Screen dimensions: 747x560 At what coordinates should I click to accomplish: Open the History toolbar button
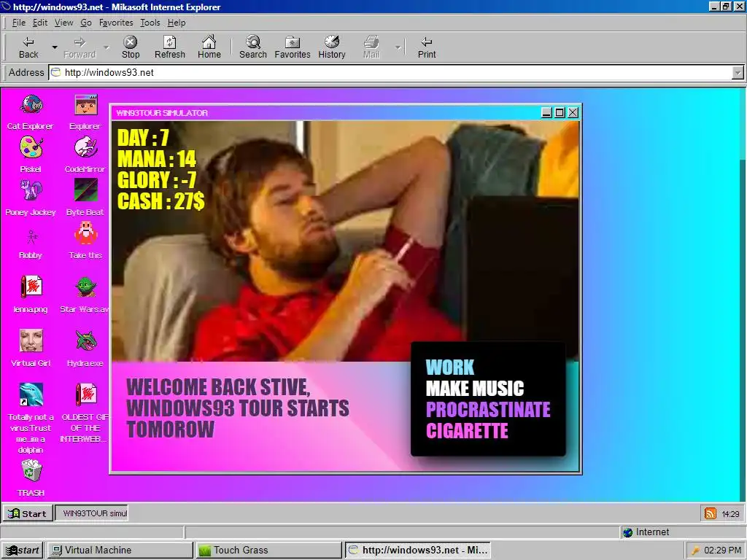(x=332, y=47)
